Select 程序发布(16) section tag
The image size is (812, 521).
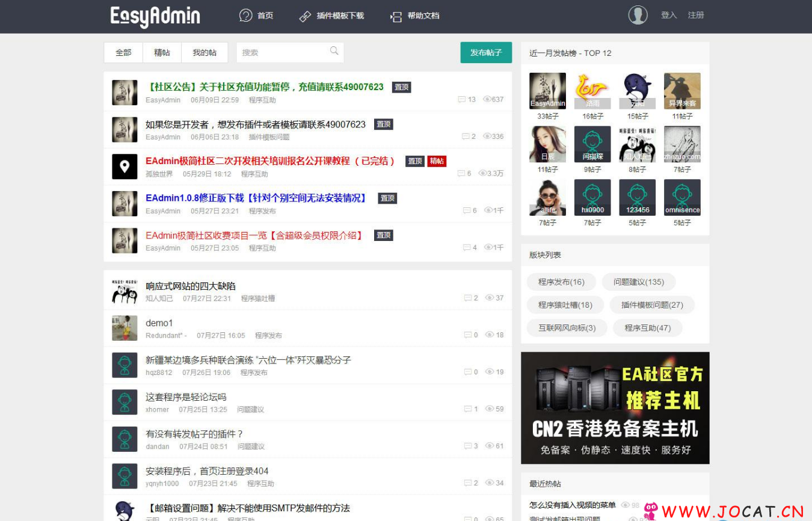pos(561,282)
